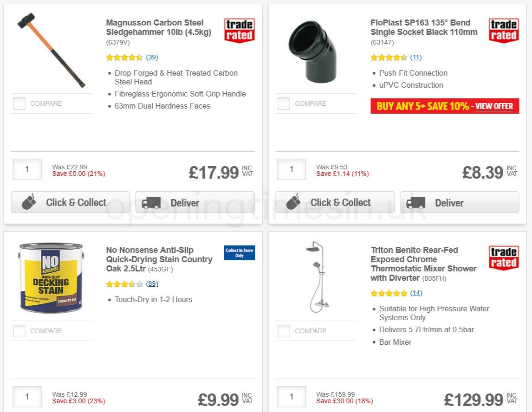532x412 pixels.
Task: Select the truck icon on the FloPlast Deliver button
Action: tap(417, 202)
